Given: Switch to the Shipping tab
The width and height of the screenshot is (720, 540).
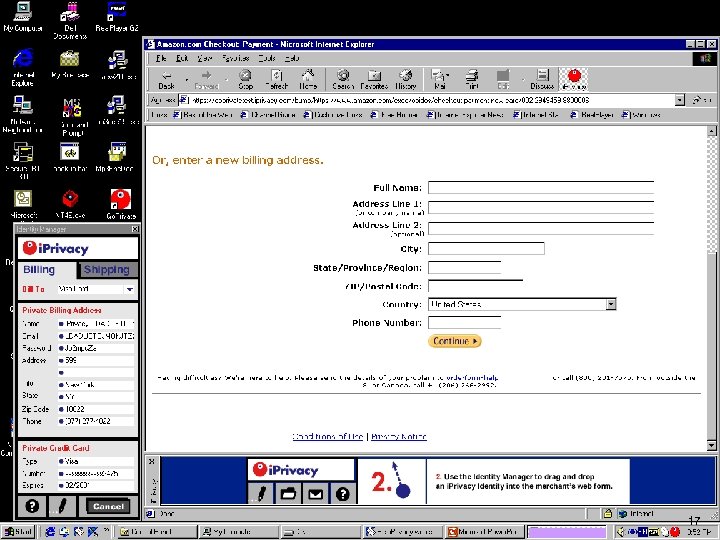Looking at the screenshot, I should (x=106, y=270).
